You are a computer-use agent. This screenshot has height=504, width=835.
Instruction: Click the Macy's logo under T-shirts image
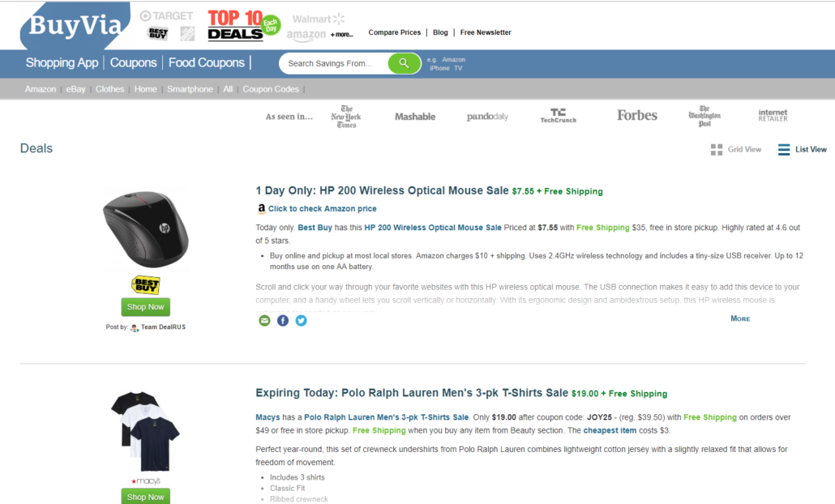(x=145, y=481)
